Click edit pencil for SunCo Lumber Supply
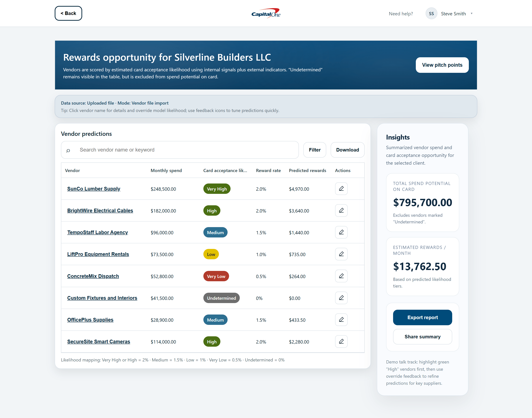The image size is (532, 418). tap(341, 189)
